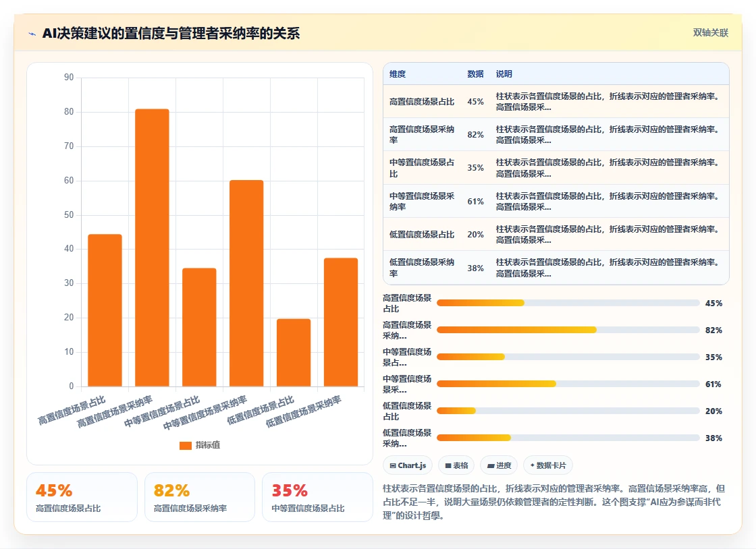Click table cell 高置信度场景采纳率
Screen dimensions: 756x549
[x=422, y=134]
